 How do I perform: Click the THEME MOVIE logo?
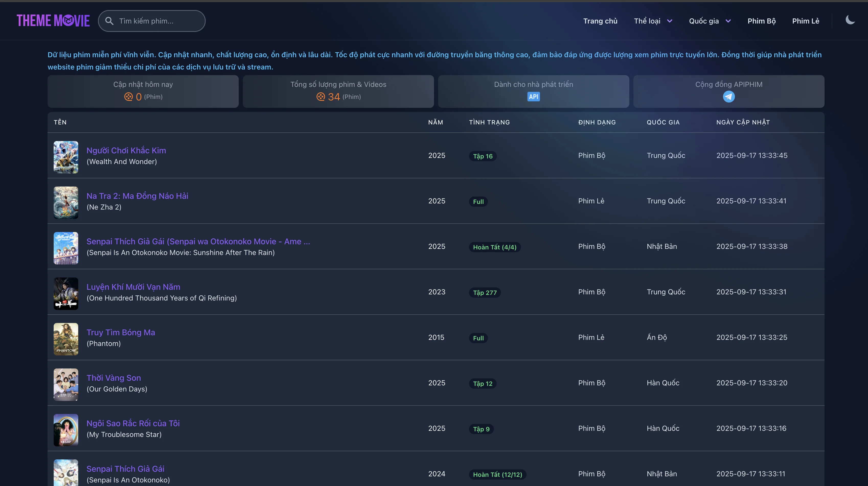coord(53,20)
